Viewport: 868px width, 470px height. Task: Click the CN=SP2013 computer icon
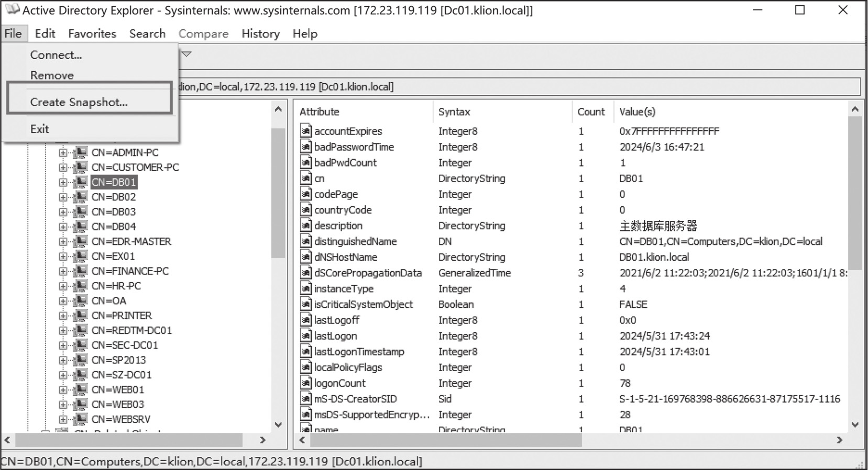pyautogui.click(x=80, y=360)
